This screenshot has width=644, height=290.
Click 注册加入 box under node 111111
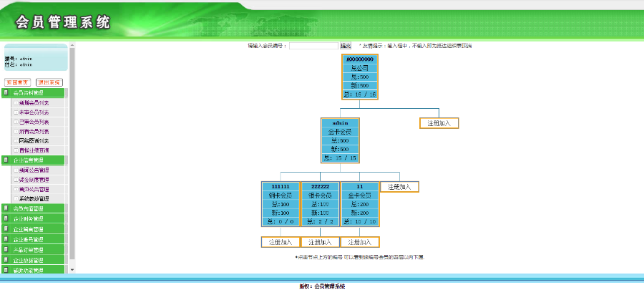[280, 242]
